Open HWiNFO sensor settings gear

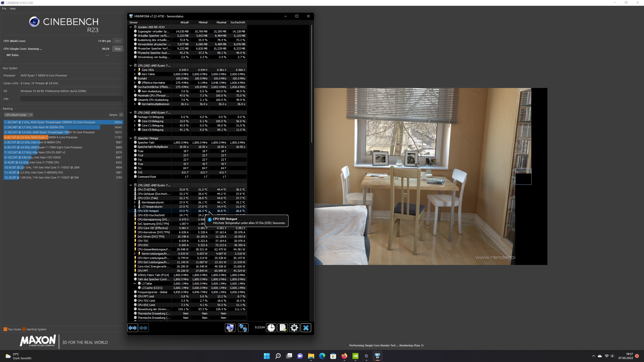(294, 328)
